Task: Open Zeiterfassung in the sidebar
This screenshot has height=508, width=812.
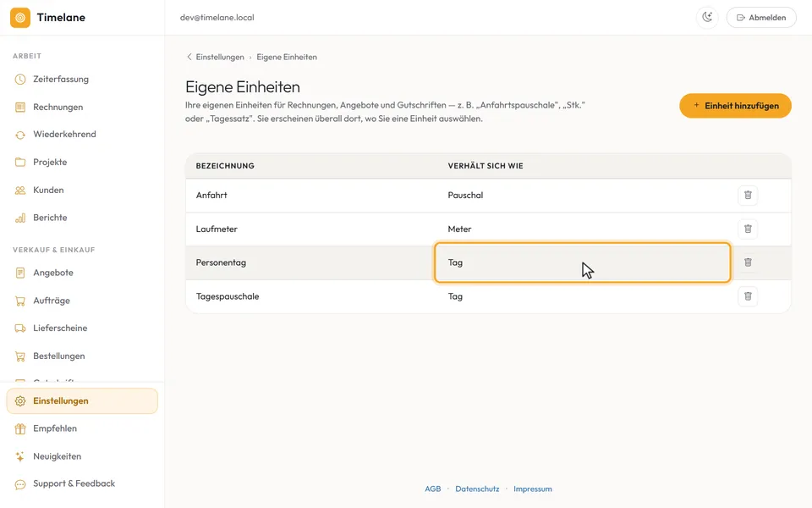Action: (x=82, y=80)
